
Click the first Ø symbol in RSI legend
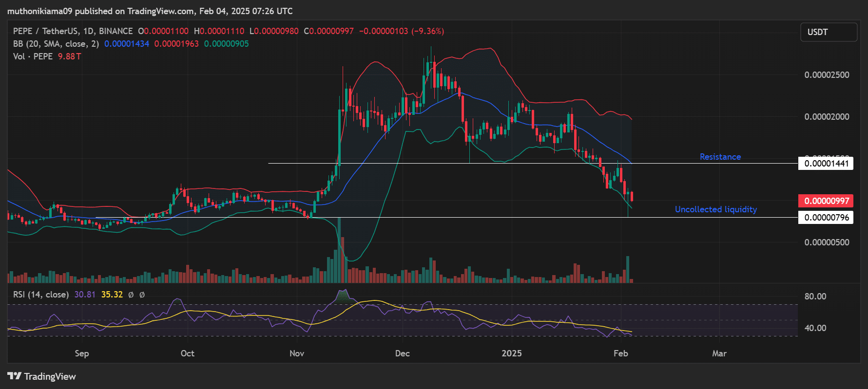pos(131,295)
